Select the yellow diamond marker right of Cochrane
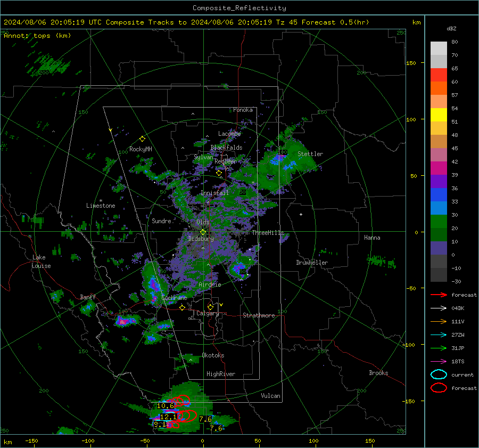 coord(183,307)
